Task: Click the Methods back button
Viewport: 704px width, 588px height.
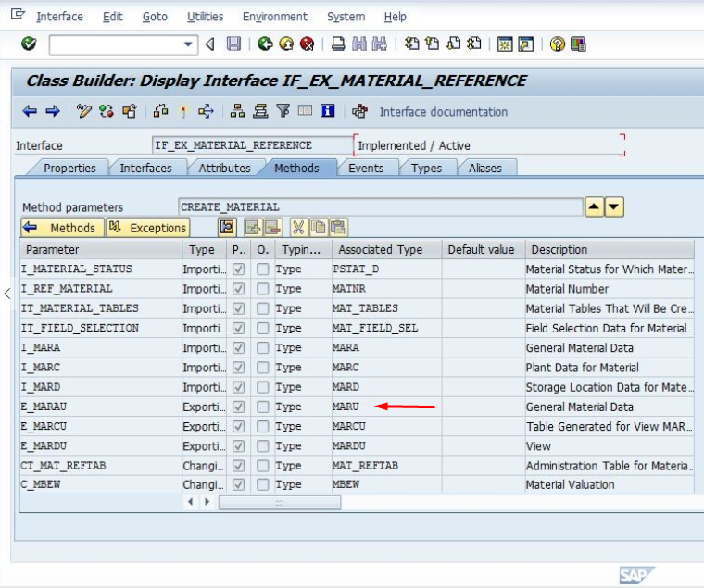Action: (x=62, y=228)
